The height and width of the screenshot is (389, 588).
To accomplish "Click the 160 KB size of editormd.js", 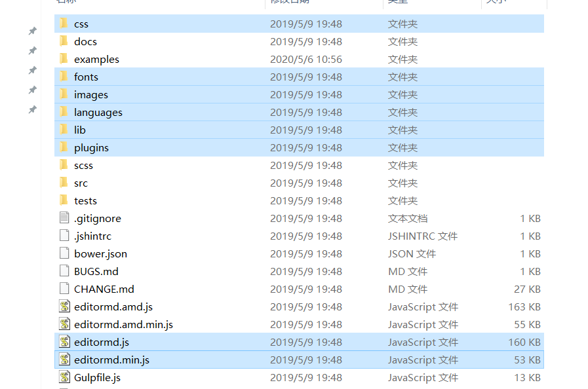I will [x=524, y=342].
